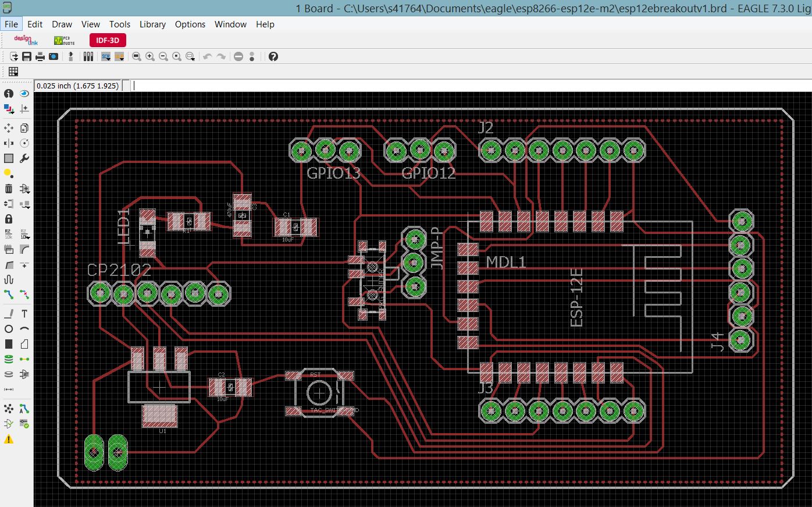This screenshot has height=507, width=812.
Task: Select the Route trace tool
Action: pyautogui.click(x=9, y=295)
